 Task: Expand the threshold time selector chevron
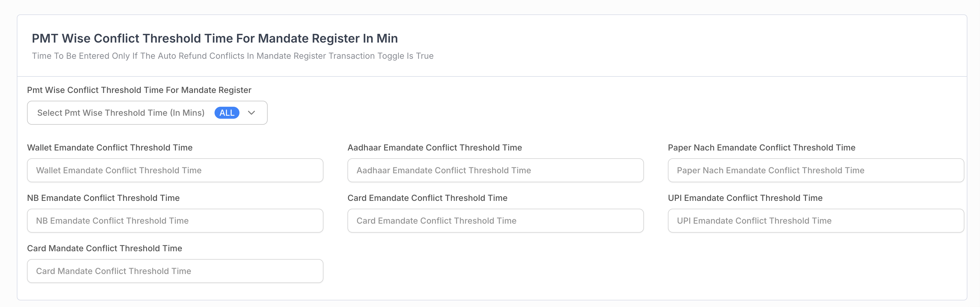[251, 112]
